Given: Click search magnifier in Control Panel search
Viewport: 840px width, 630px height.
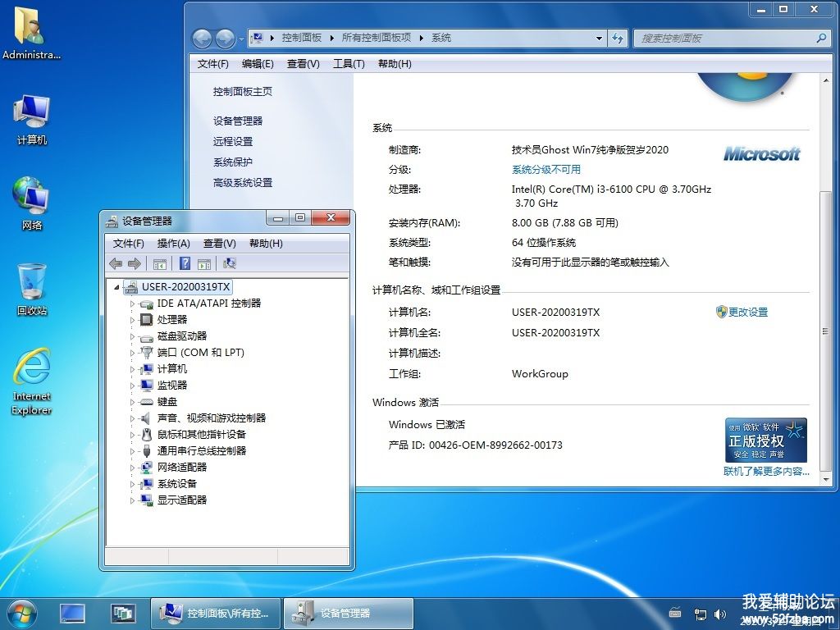Looking at the screenshot, I should (821, 38).
